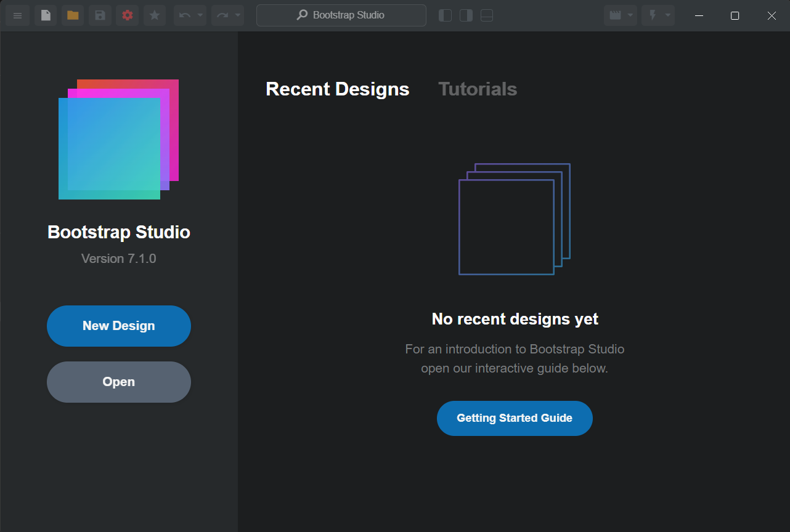
Task: Switch to the Recent Designs tab
Action: click(338, 89)
